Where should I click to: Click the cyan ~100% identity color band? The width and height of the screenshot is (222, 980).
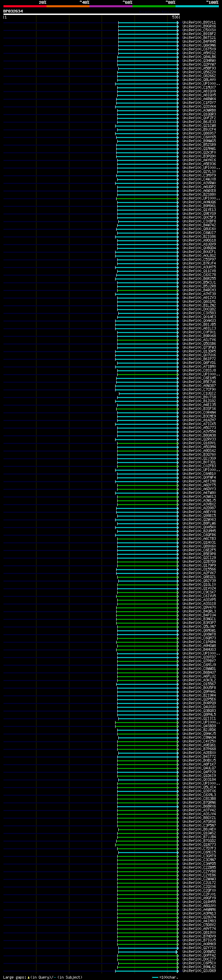[x=197, y=6]
